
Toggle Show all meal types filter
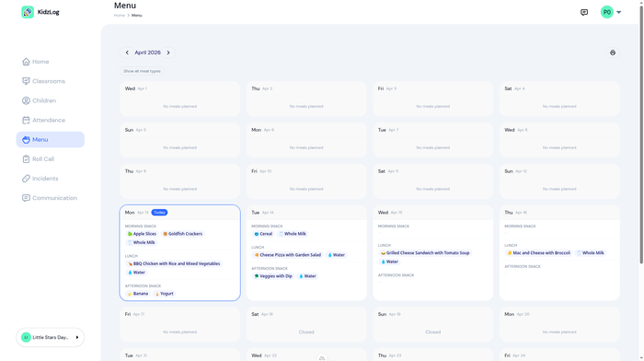coord(142,71)
